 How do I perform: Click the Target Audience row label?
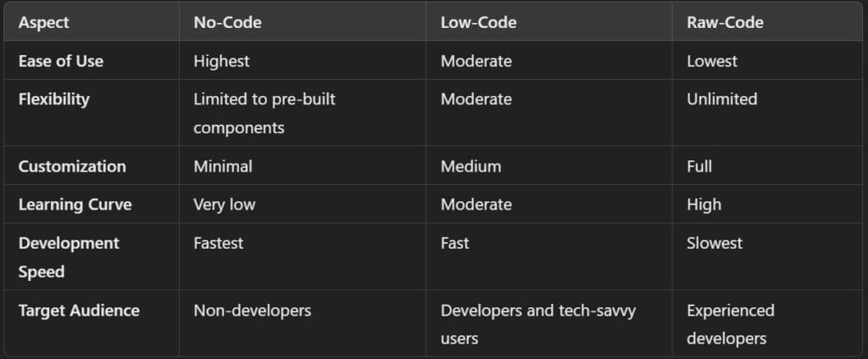point(79,311)
